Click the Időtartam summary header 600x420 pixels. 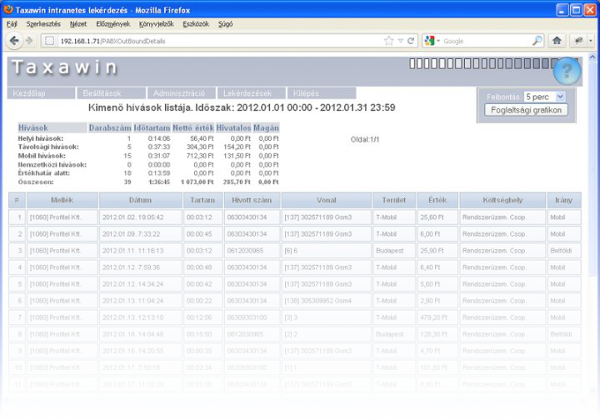point(152,128)
